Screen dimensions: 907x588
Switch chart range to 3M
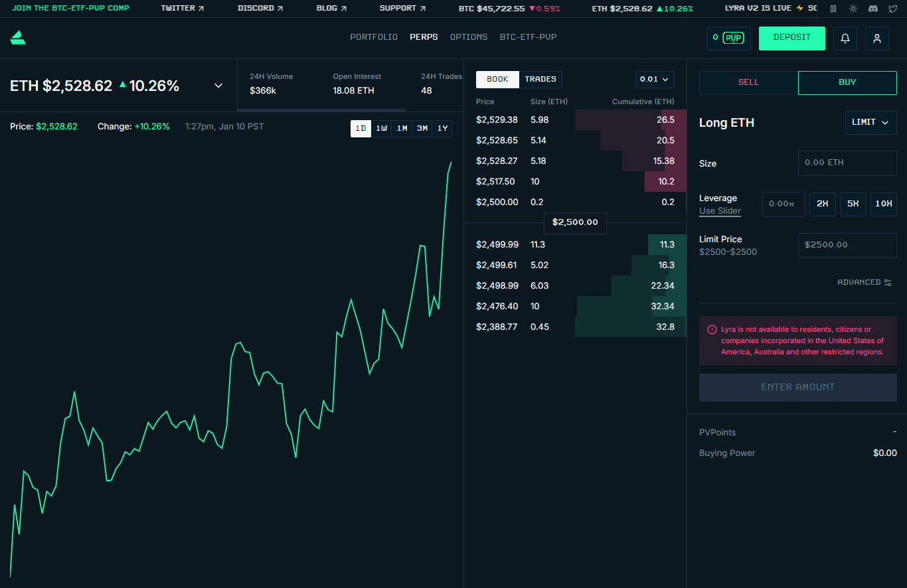tap(422, 129)
